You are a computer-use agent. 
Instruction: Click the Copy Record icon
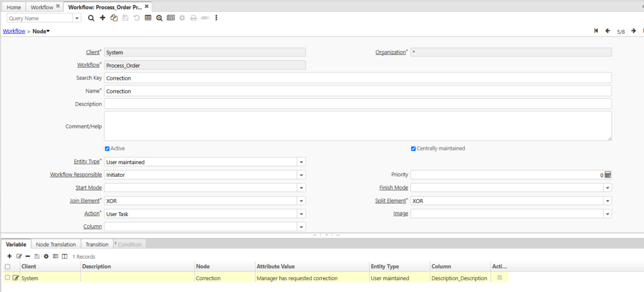click(114, 18)
